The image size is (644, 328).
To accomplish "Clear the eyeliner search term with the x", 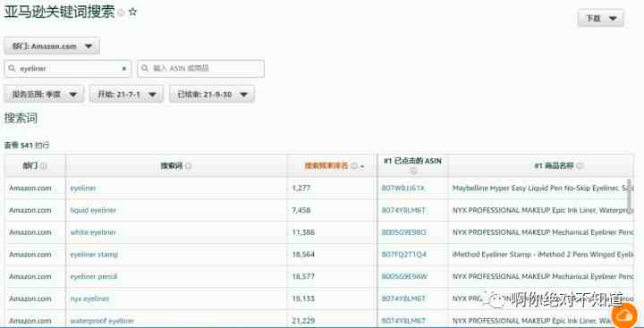I will point(124,69).
